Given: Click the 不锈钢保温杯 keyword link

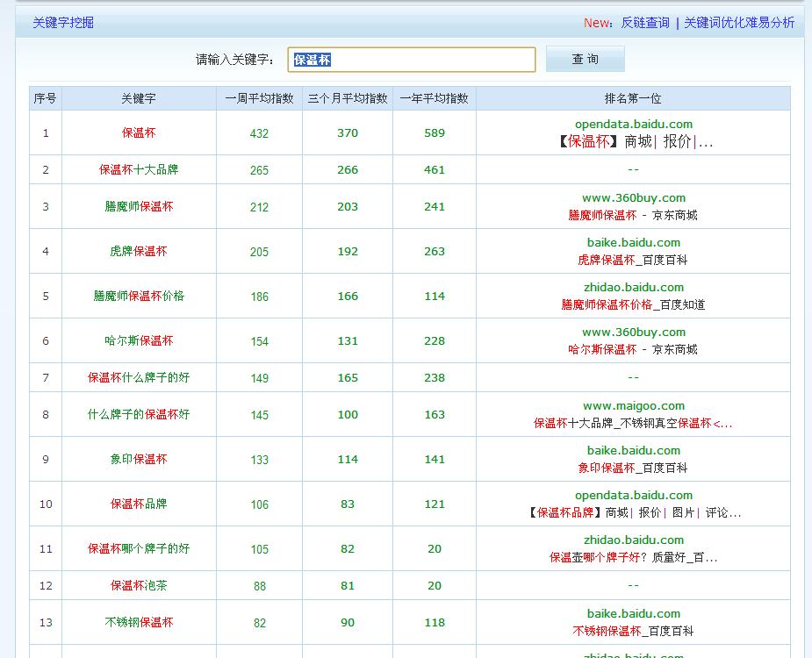Looking at the screenshot, I should 139,623.
